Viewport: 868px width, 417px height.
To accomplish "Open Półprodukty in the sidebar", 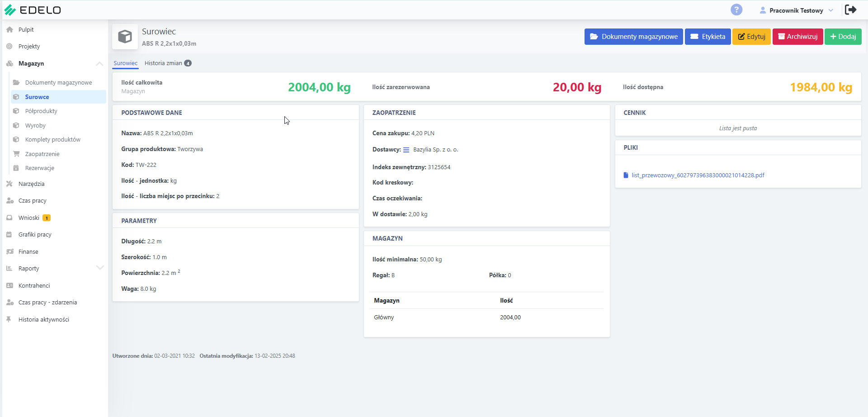I will coord(41,111).
